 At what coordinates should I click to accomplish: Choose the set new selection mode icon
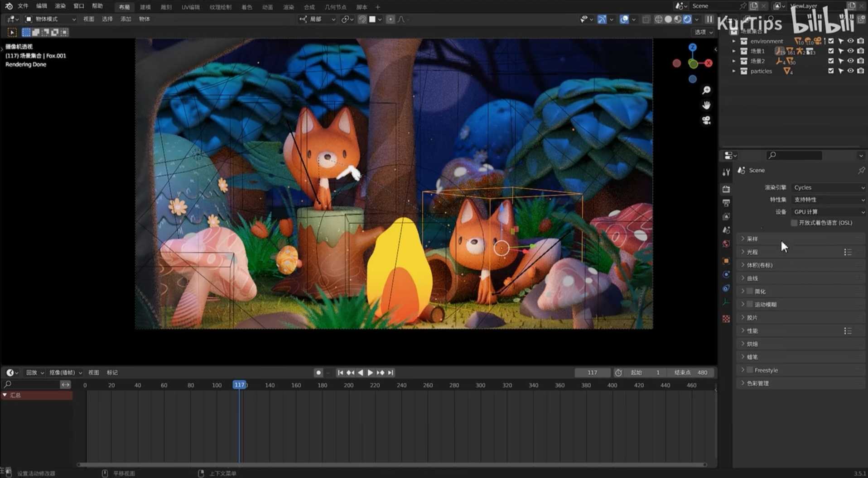coord(26,32)
